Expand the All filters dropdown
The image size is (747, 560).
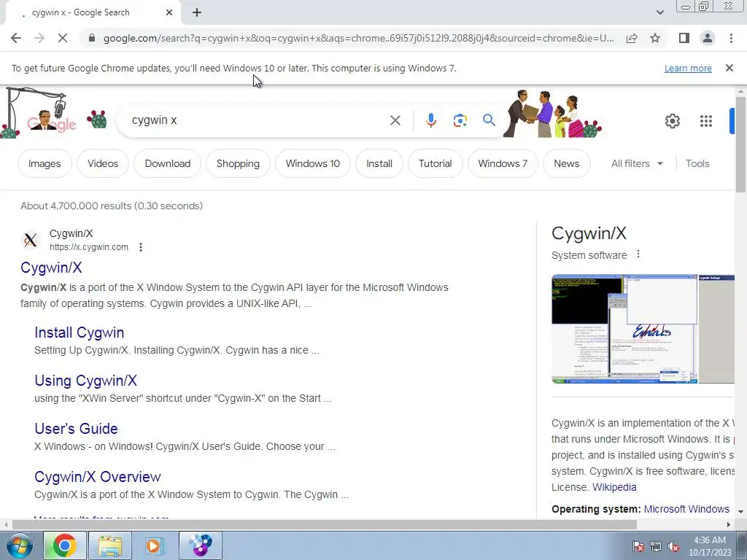coord(637,163)
